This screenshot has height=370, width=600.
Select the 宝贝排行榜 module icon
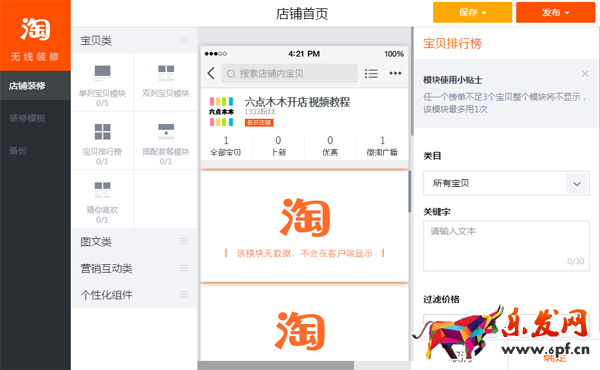tap(102, 132)
